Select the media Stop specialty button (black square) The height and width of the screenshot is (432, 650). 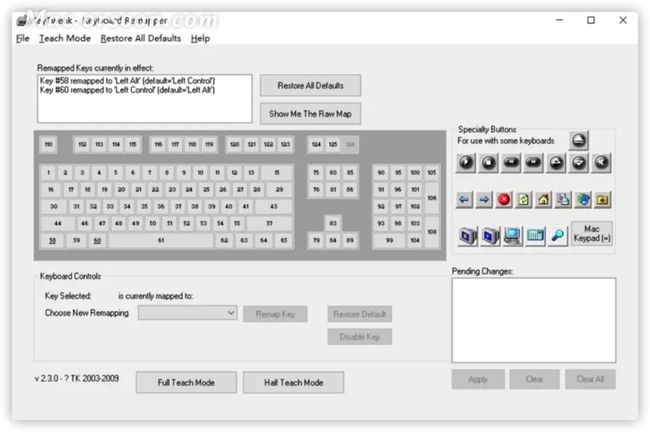pos(488,163)
